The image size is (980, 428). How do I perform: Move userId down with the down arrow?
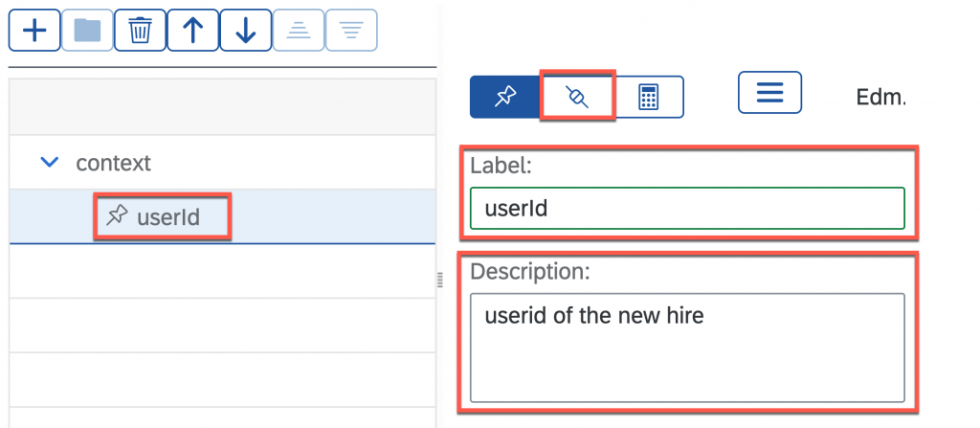tap(246, 30)
